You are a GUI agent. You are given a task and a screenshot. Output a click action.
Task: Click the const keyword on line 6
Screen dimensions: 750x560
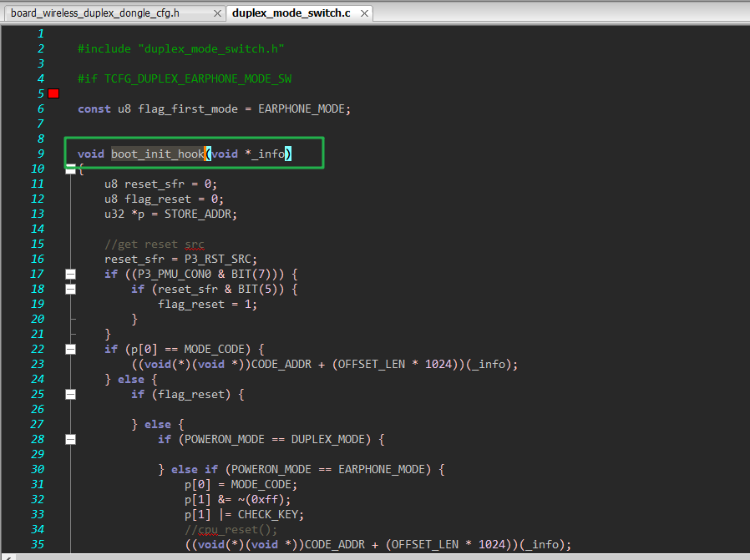[x=94, y=109]
